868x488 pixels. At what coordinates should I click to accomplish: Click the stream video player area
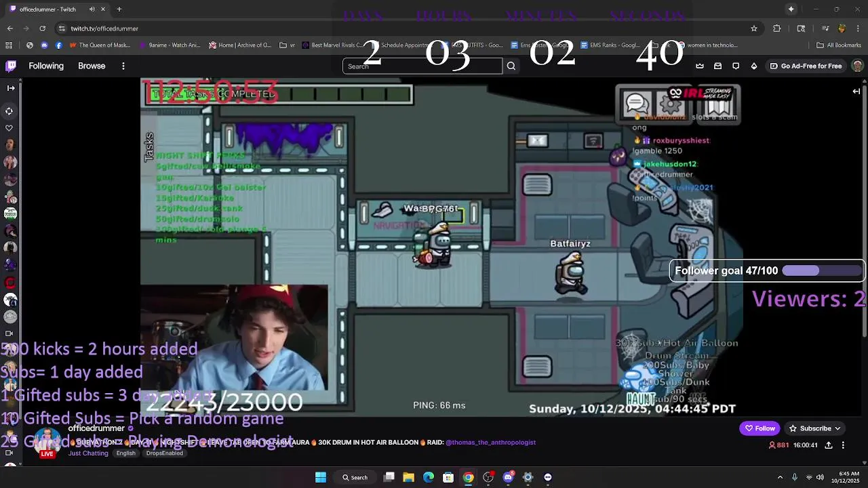(x=441, y=247)
